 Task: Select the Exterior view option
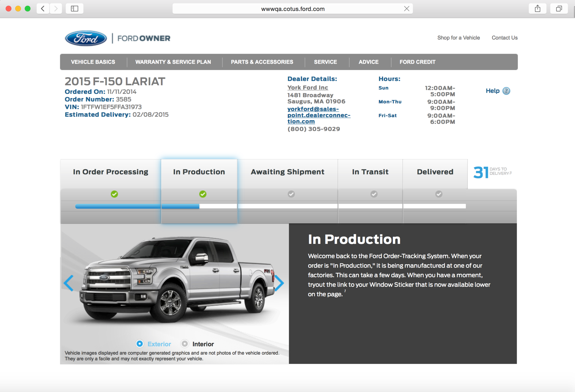coord(140,344)
